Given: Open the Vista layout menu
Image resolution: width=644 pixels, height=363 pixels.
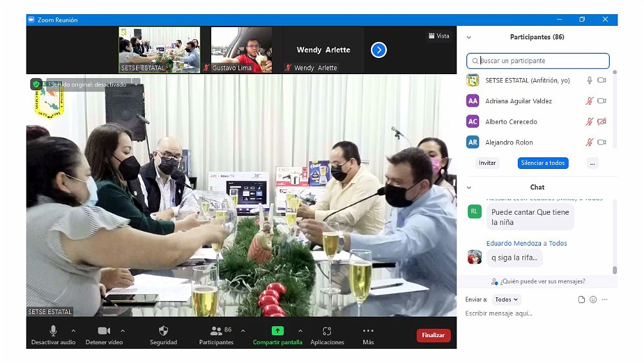Looking at the screenshot, I should pos(439,36).
